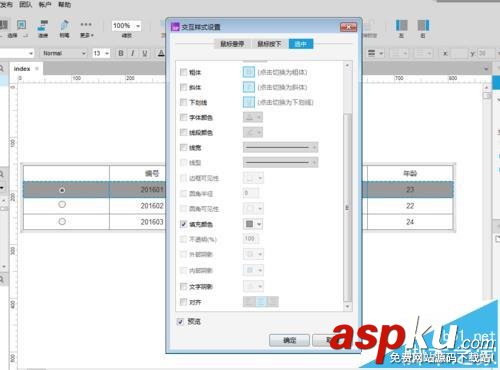Click the 年龄 column header
The image size is (500, 370).
tap(410, 173)
